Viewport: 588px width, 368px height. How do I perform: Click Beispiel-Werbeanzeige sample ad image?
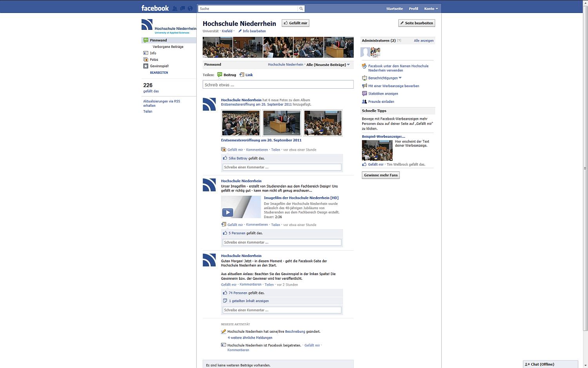(377, 150)
